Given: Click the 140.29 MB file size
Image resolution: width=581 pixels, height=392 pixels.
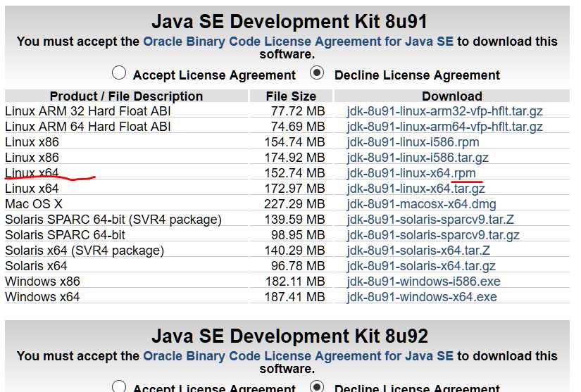Looking at the screenshot, I should [x=294, y=251].
